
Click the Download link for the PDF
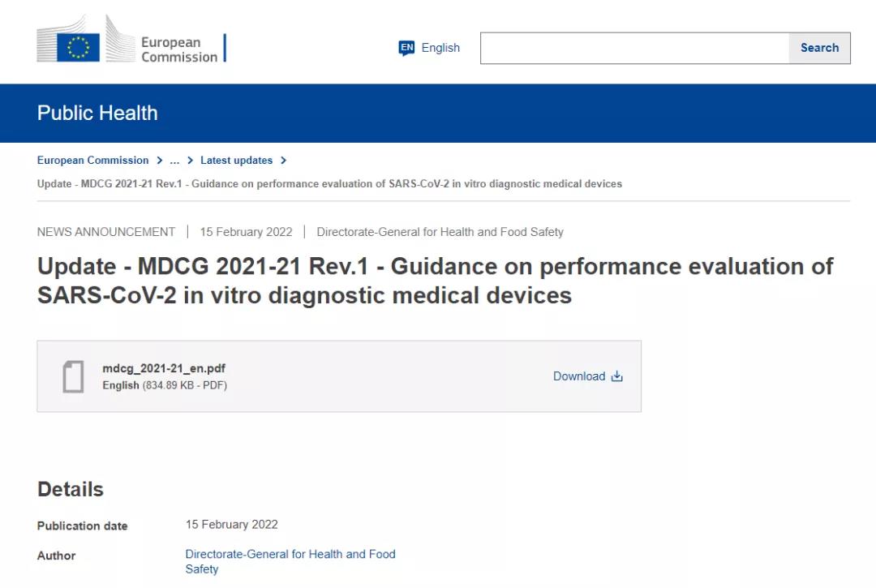578,376
